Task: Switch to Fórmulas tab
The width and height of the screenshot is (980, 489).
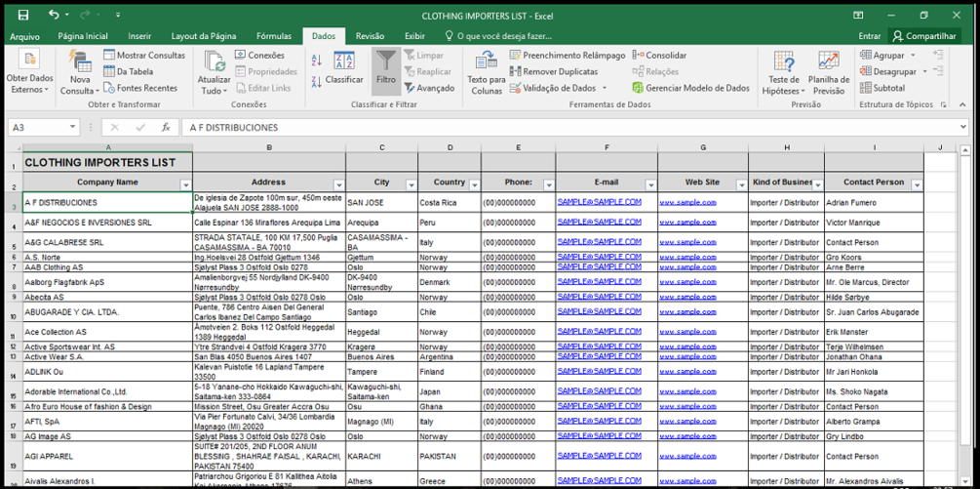Action: (x=274, y=36)
